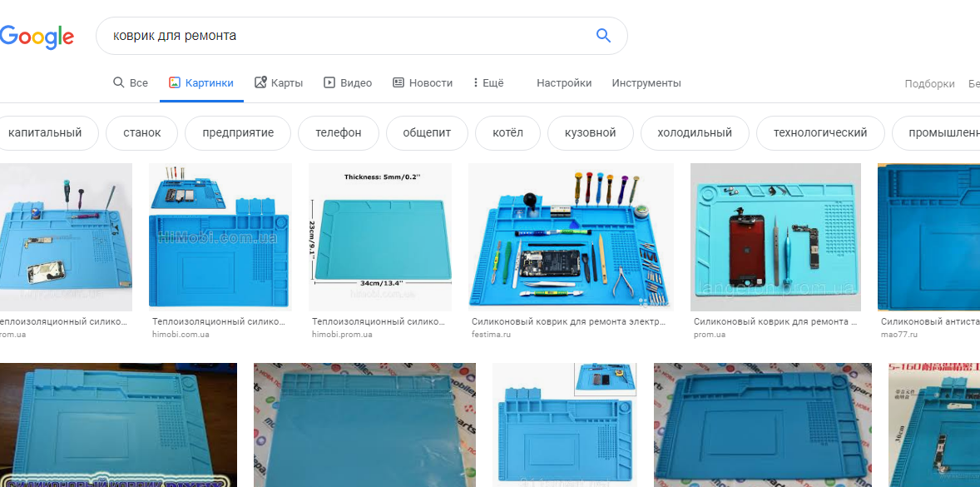Click title Силиконовый коврик для ремонта электр...

[x=568, y=322]
